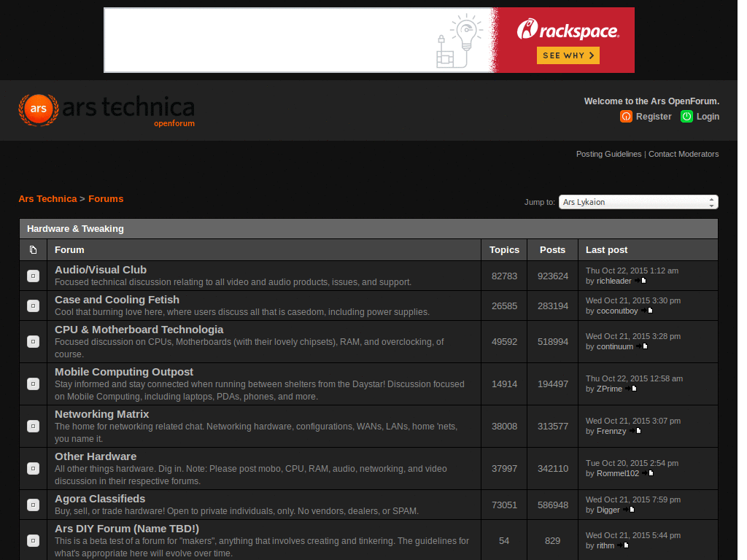The height and width of the screenshot is (560, 747).
Task: Click the Agora Classifieds forum status icon
Action: click(x=33, y=505)
